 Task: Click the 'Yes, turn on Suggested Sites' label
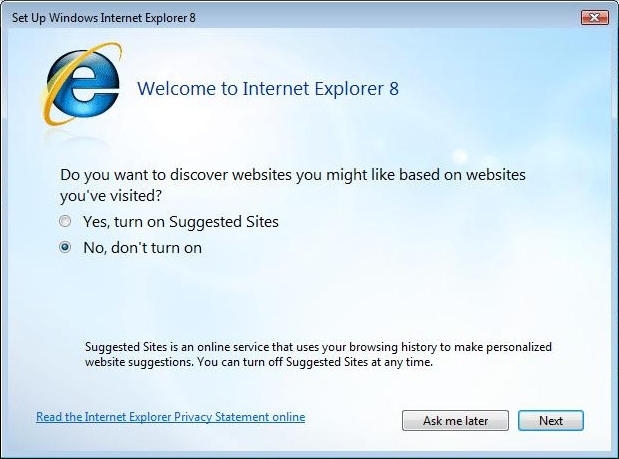(181, 222)
